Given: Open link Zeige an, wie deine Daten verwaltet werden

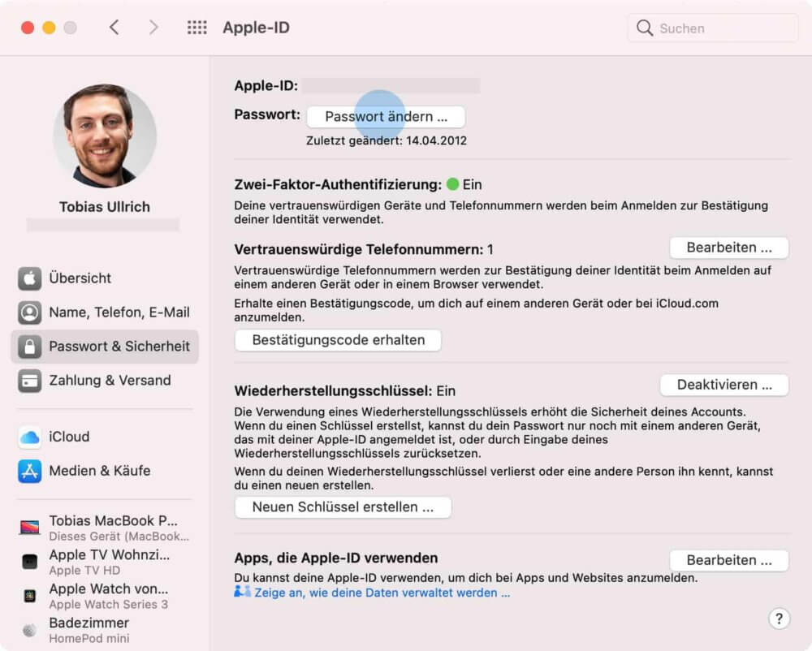Looking at the screenshot, I should pos(382,593).
